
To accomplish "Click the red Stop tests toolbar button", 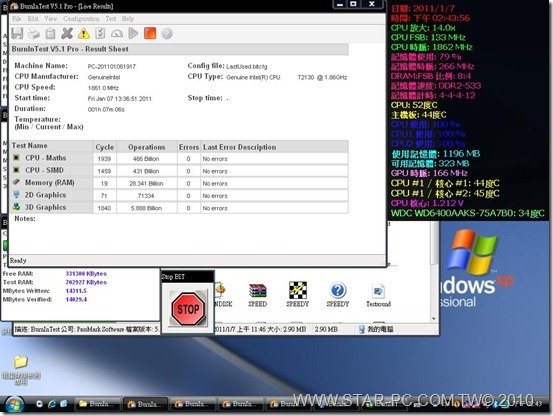I will pyautogui.click(x=150, y=33).
